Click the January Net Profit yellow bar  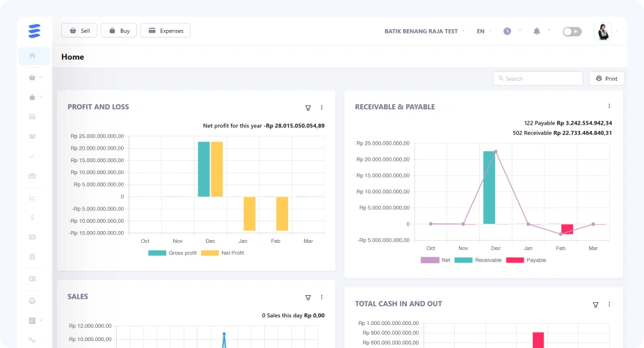249,214
